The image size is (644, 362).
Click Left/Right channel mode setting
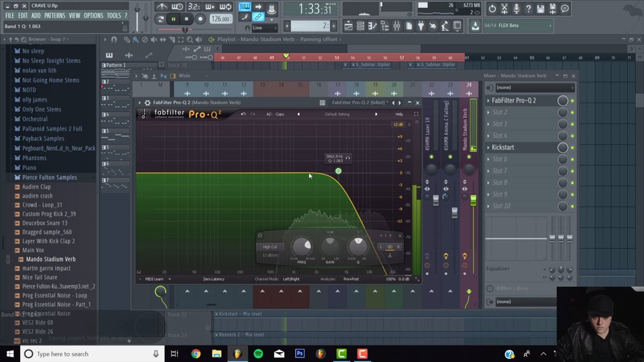[x=291, y=279]
